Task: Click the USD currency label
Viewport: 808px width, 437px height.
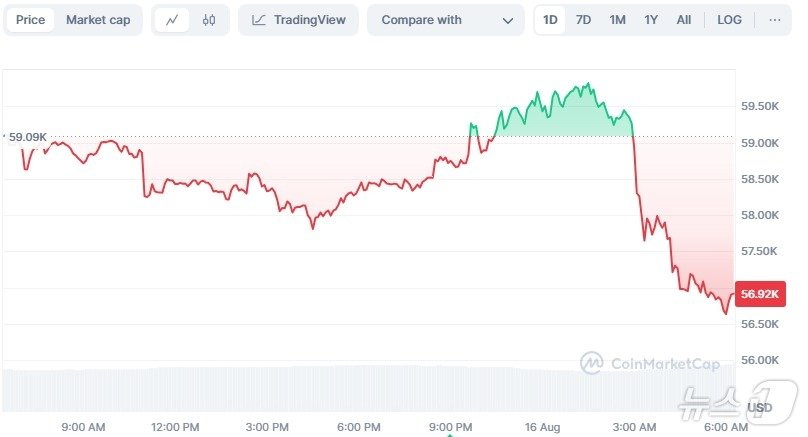Action: point(760,408)
